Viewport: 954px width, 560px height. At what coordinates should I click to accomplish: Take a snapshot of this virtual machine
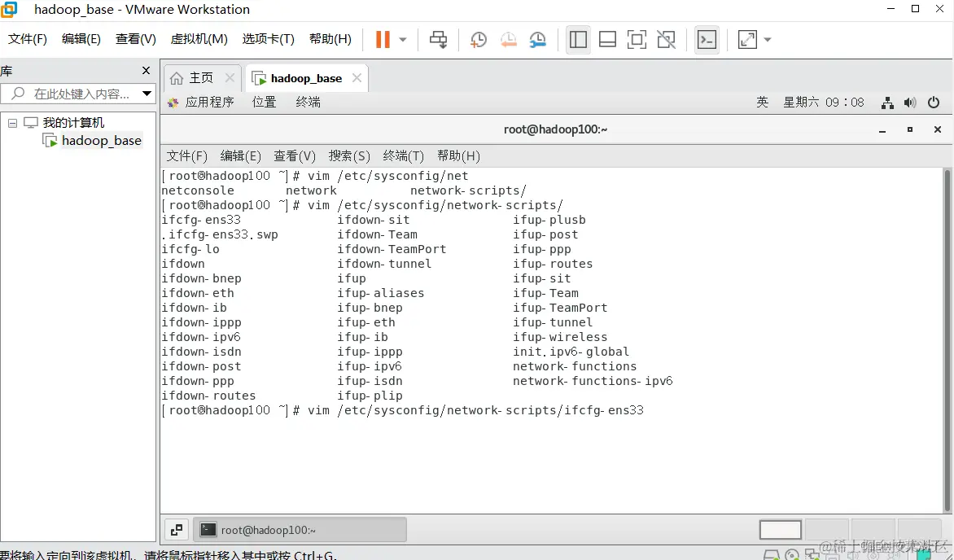[478, 40]
